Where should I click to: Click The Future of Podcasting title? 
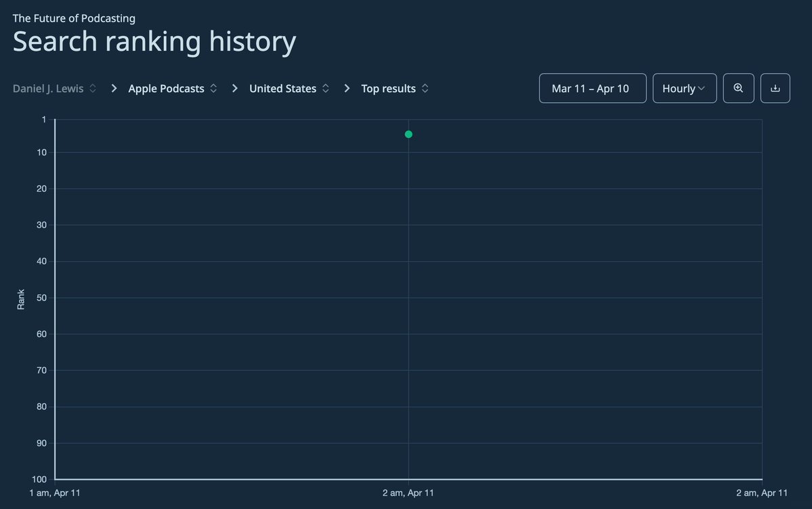(74, 18)
